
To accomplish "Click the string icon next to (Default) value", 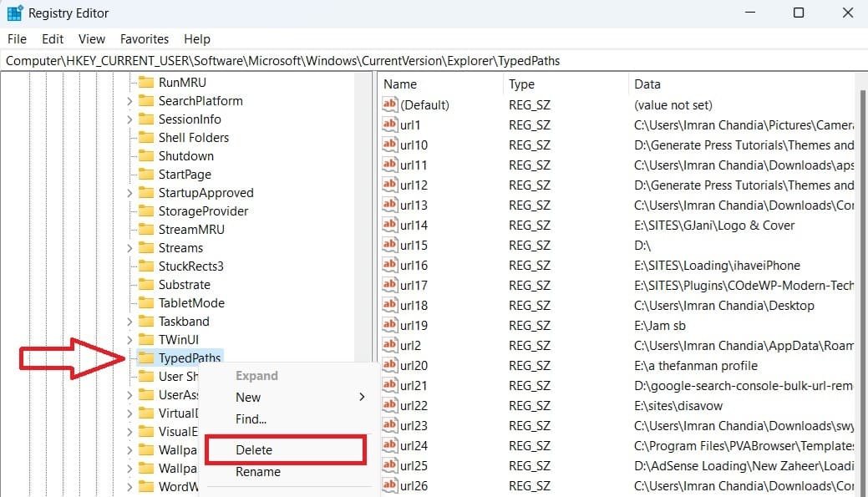I will [390, 105].
